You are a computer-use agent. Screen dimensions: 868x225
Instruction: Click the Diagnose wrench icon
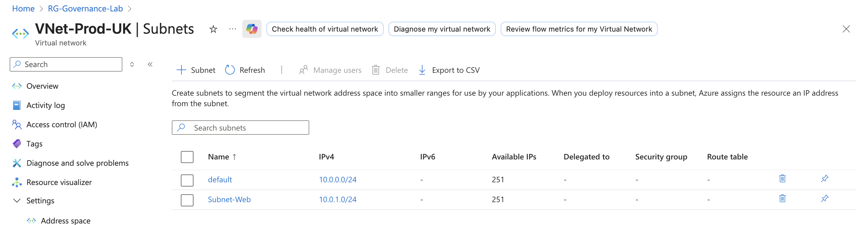(17, 163)
